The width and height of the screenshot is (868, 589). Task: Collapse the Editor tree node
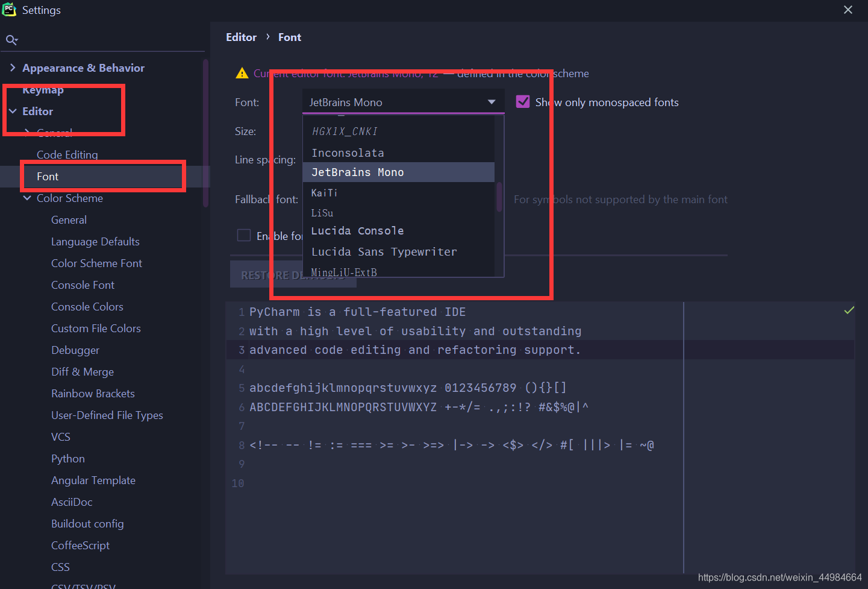pos(13,111)
